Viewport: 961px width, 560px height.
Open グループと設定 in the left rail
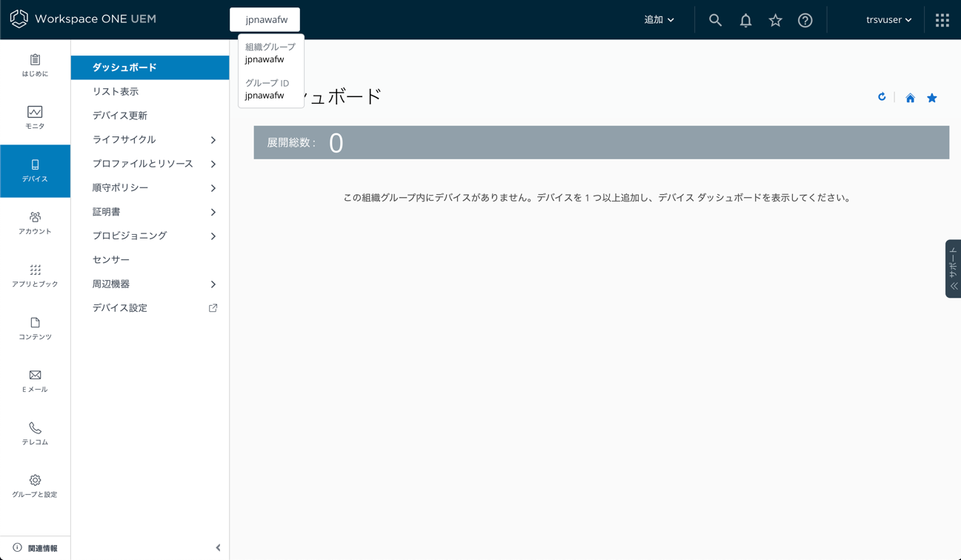pyautogui.click(x=35, y=487)
